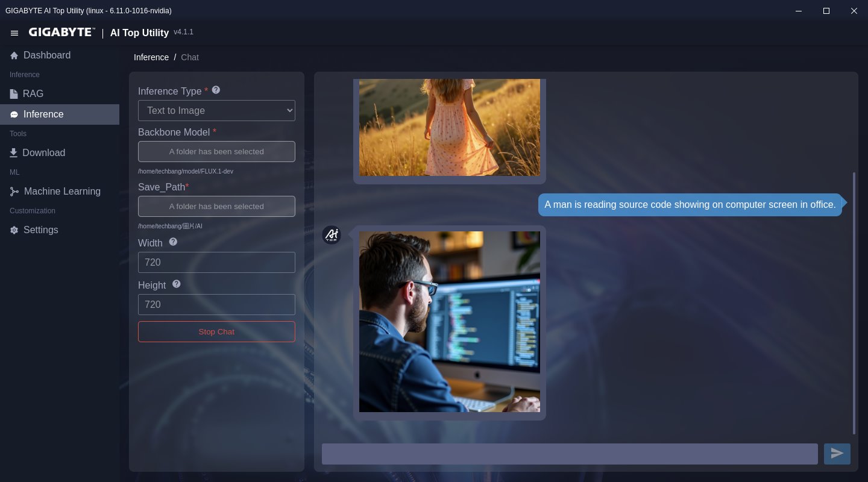This screenshot has height=482, width=868.
Task: Choose folder for Save_Path
Action: click(216, 207)
